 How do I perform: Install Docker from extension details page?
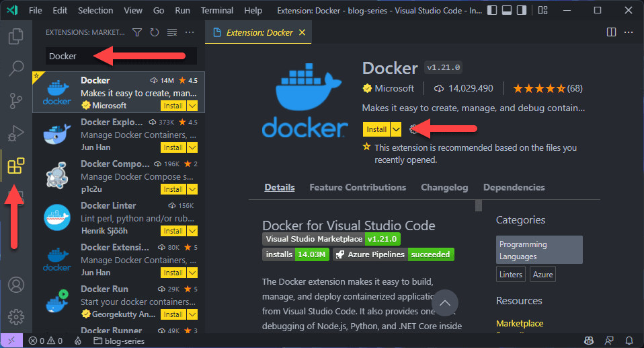point(376,129)
